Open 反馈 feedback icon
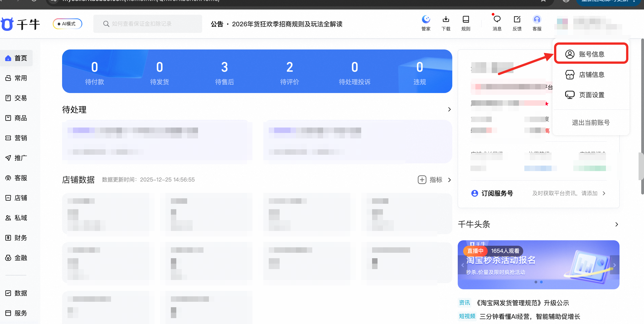Viewport: 644px width, 324px height. [x=517, y=23]
